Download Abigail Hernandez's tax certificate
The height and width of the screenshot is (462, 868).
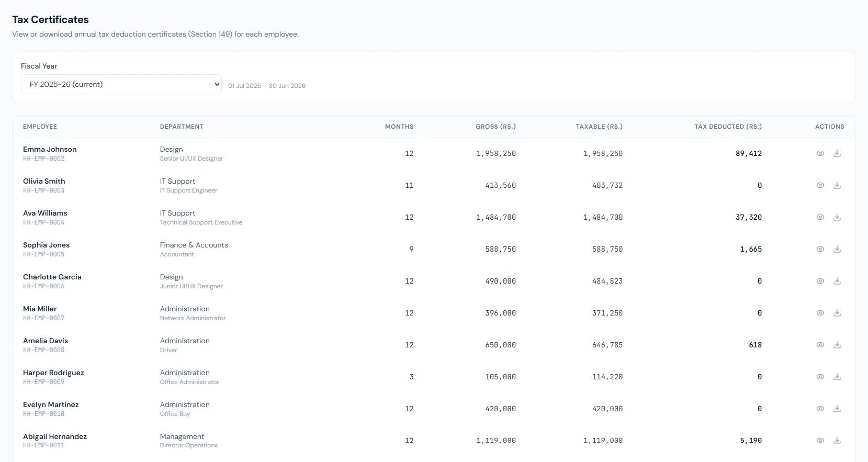click(837, 441)
